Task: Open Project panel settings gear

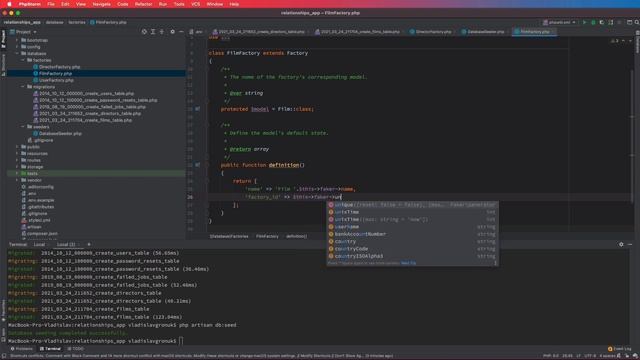Action: coord(172,31)
